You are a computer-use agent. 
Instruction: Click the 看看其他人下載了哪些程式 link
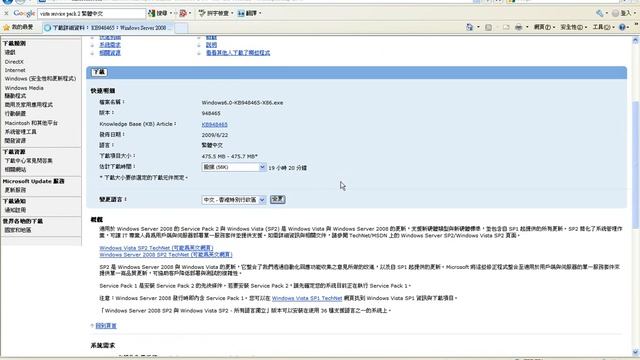tap(238, 53)
